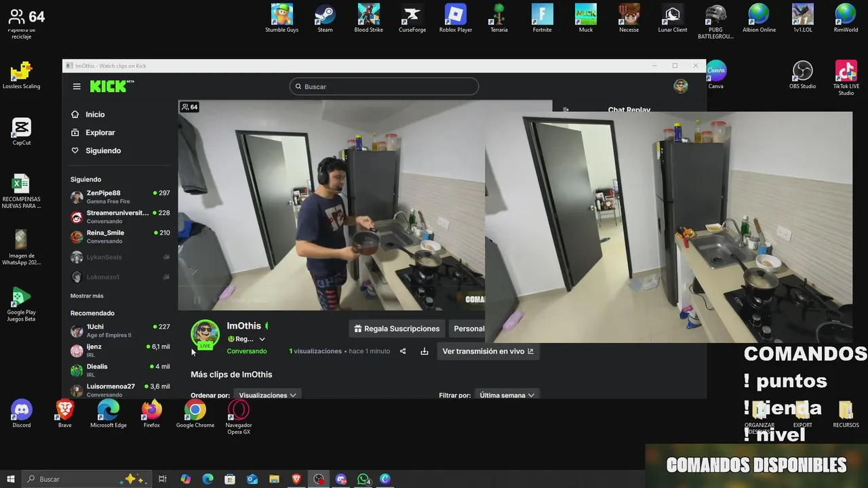Click Regala Suscripciones button
Screen dimensions: 868x488
coord(397,329)
